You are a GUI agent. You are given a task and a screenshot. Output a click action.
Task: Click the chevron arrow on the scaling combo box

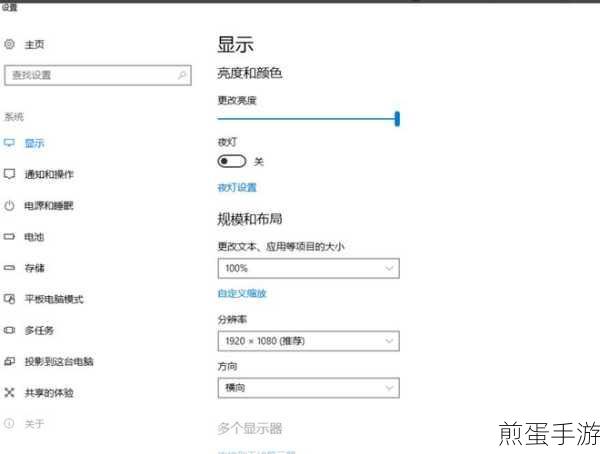click(389, 268)
